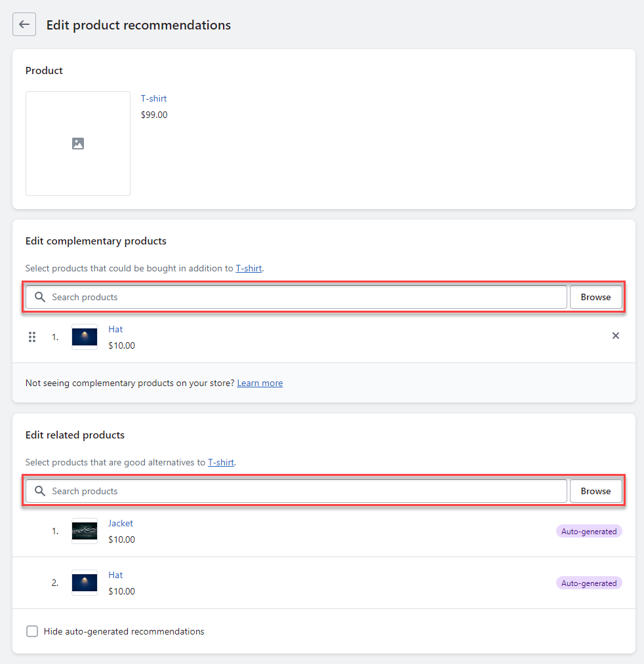The width and height of the screenshot is (644, 664).
Task: Click the related products search magnifier icon
Action: (x=40, y=491)
